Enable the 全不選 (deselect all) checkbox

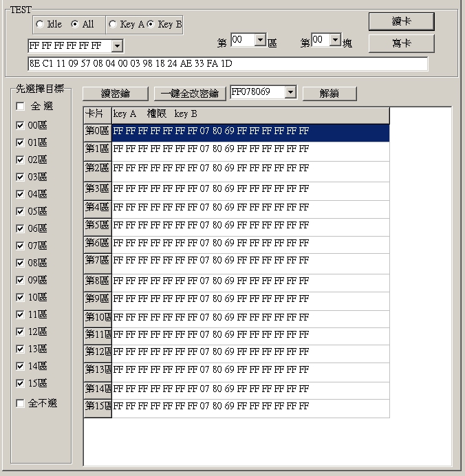click(x=20, y=404)
